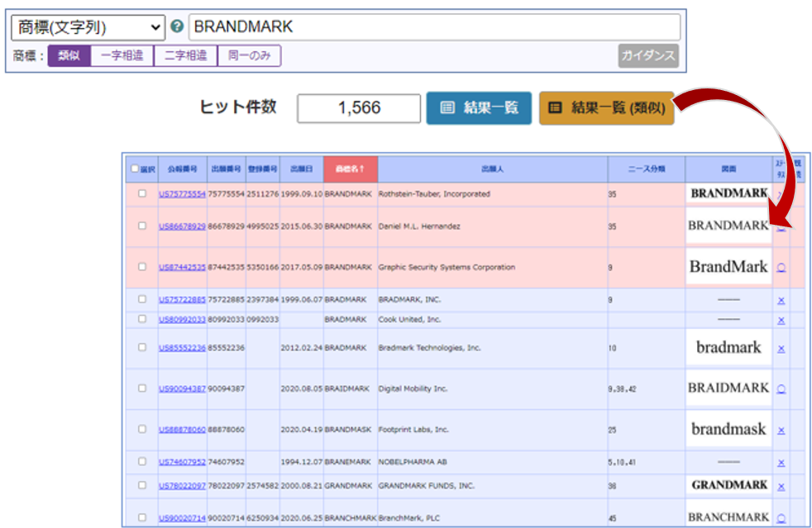Open publication link US78022097
The image size is (812, 528).
(182, 486)
